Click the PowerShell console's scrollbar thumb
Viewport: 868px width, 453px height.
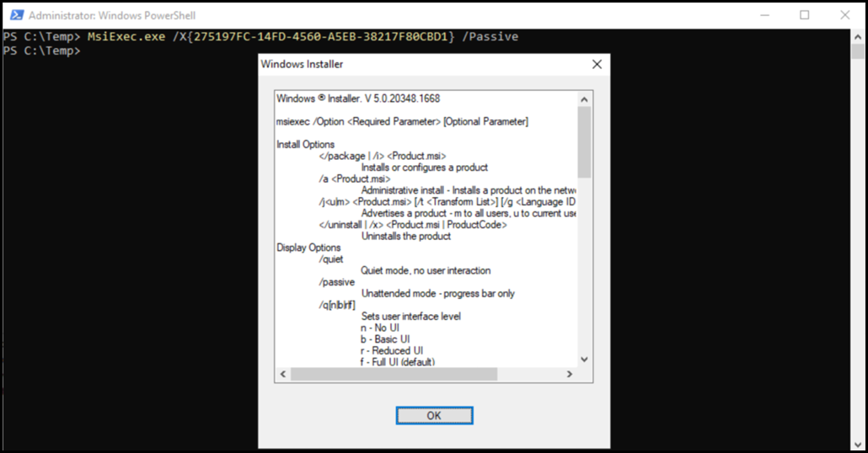(x=858, y=53)
